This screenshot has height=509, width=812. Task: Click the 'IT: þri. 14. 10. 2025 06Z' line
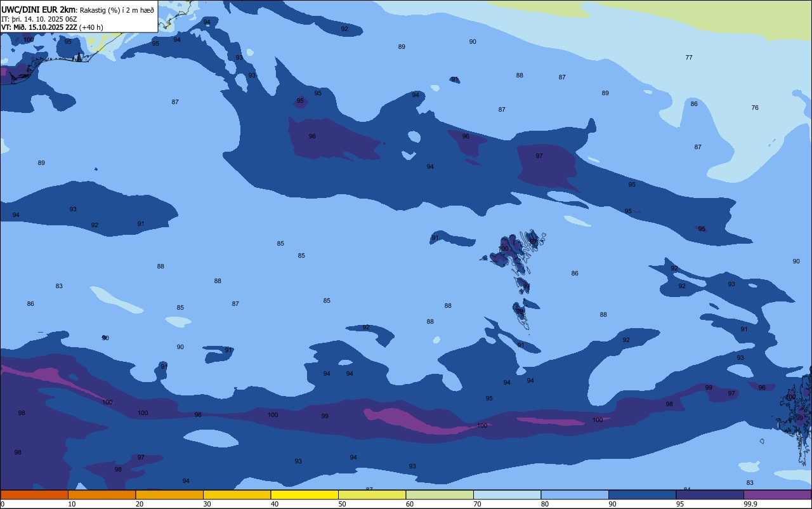pos(39,19)
